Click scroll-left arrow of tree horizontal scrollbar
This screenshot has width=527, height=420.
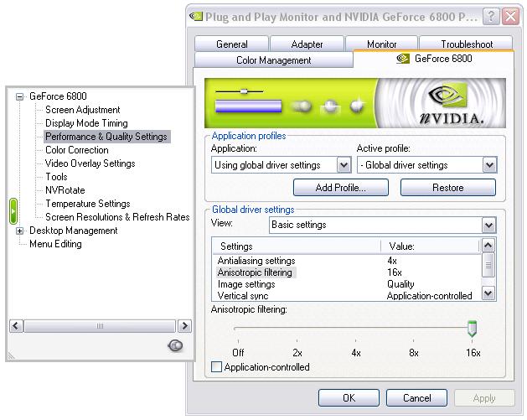click(16, 326)
